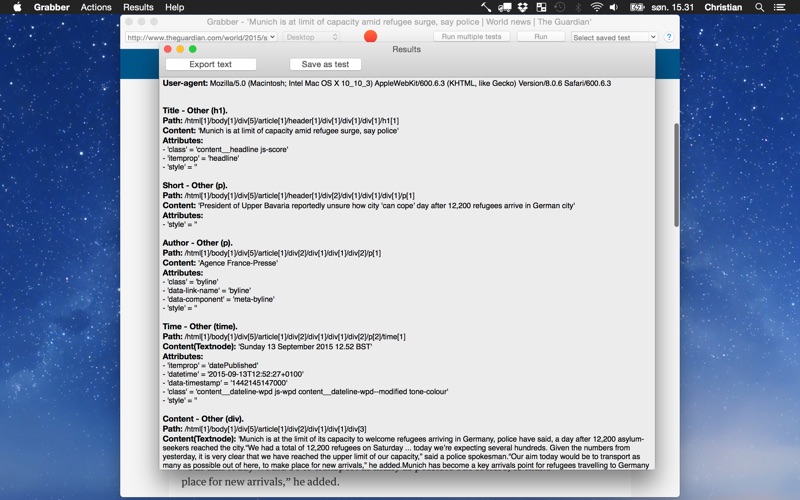Screen dimensions: 800x500
Task: Click the 'Agence France-Presse' content line
Action: tap(220, 263)
